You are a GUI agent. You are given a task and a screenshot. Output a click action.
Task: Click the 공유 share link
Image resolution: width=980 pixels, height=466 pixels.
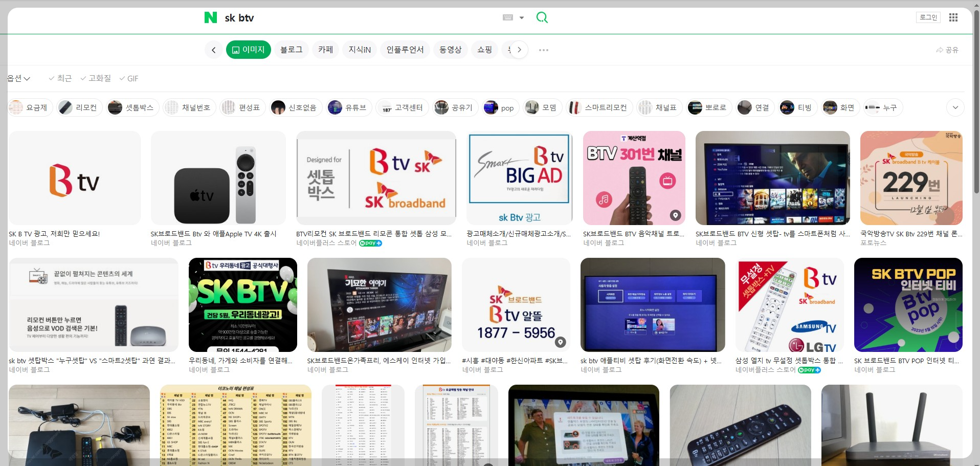tap(947, 50)
